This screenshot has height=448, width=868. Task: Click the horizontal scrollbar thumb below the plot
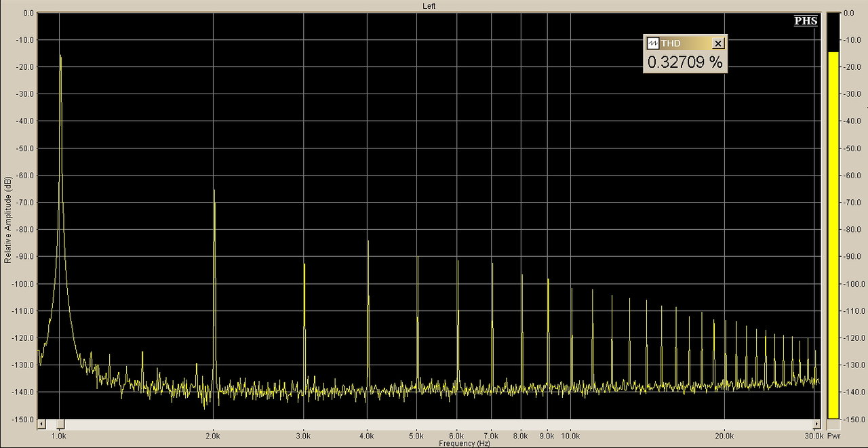tap(60, 424)
